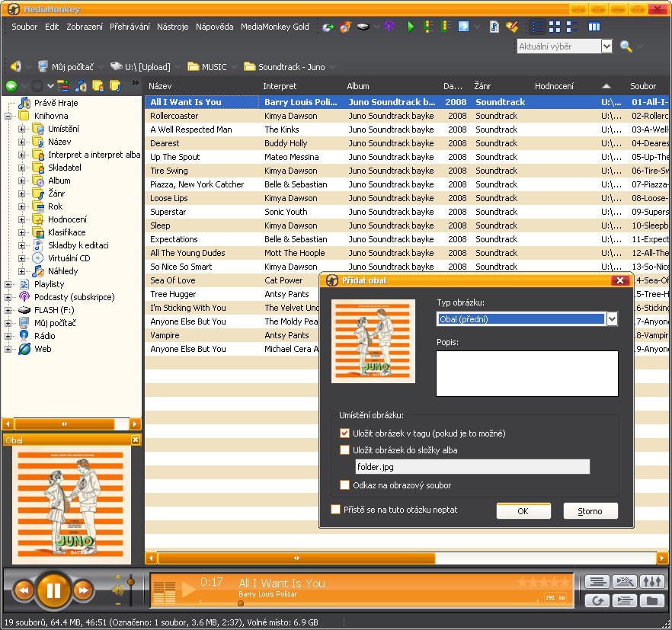Click the blue square art toolbar icon
This screenshot has height=630, width=672.
(x=464, y=27)
